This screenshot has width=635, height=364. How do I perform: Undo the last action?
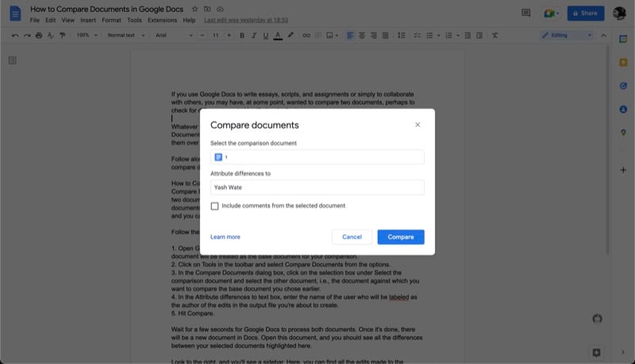tap(15, 35)
